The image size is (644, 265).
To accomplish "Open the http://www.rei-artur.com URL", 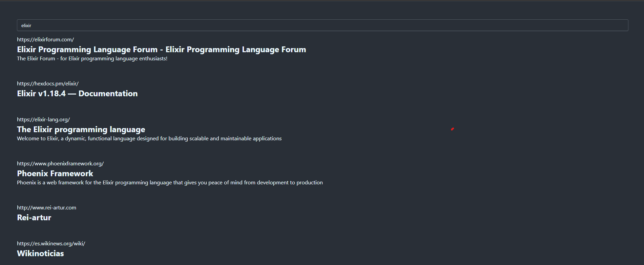I will pyautogui.click(x=46, y=208).
